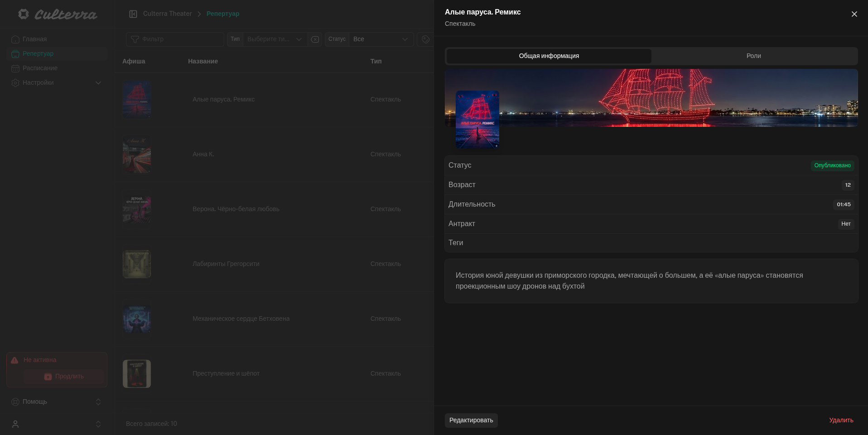Viewport: 868px width, 435px height.
Task: Select the Общая информация tab
Action: pos(549,56)
